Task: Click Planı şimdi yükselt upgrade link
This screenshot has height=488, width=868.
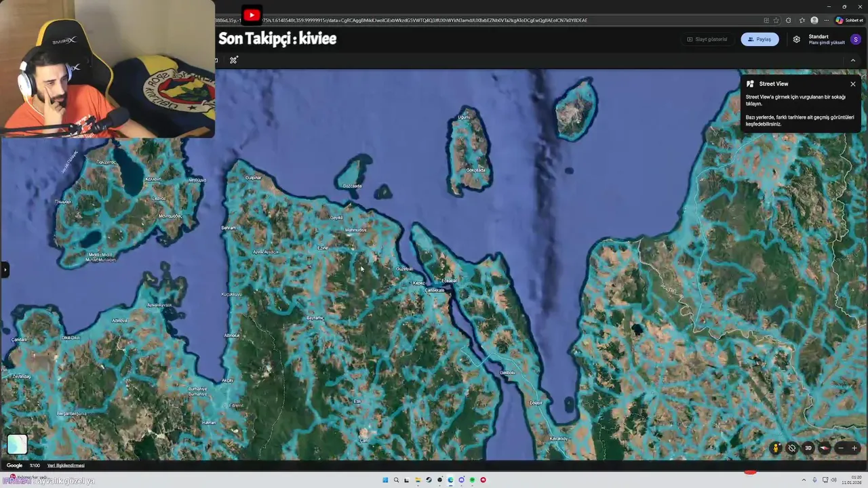Action: click(x=827, y=43)
